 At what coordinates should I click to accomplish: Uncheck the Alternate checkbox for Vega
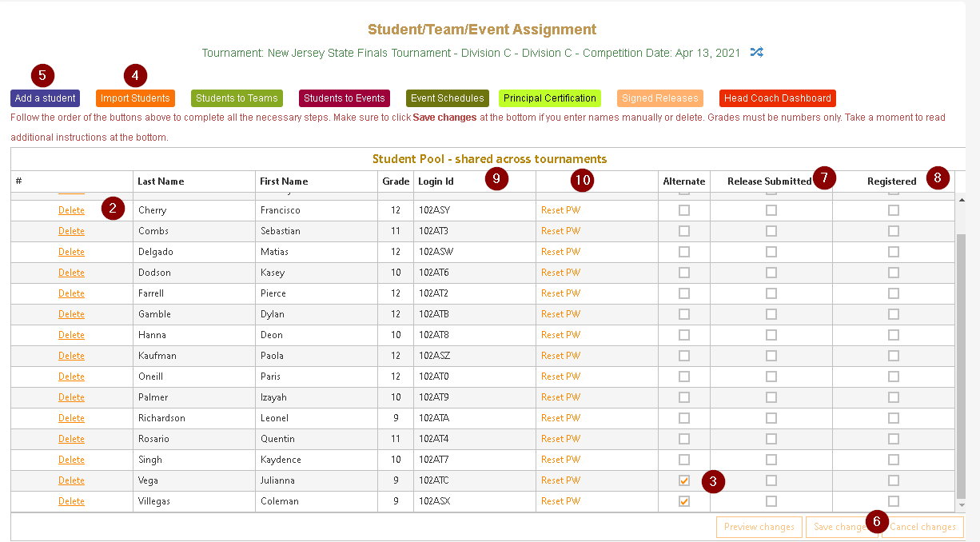point(684,480)
